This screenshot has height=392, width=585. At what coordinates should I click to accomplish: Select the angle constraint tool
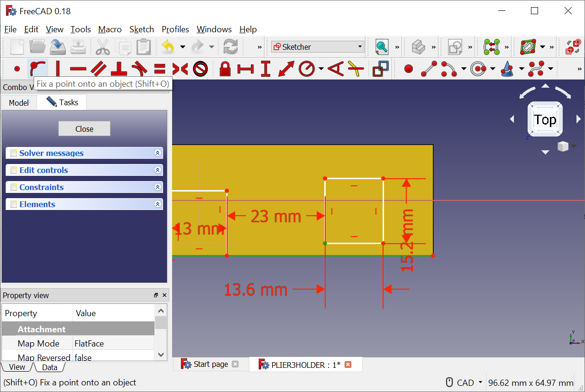click(336, 69)
